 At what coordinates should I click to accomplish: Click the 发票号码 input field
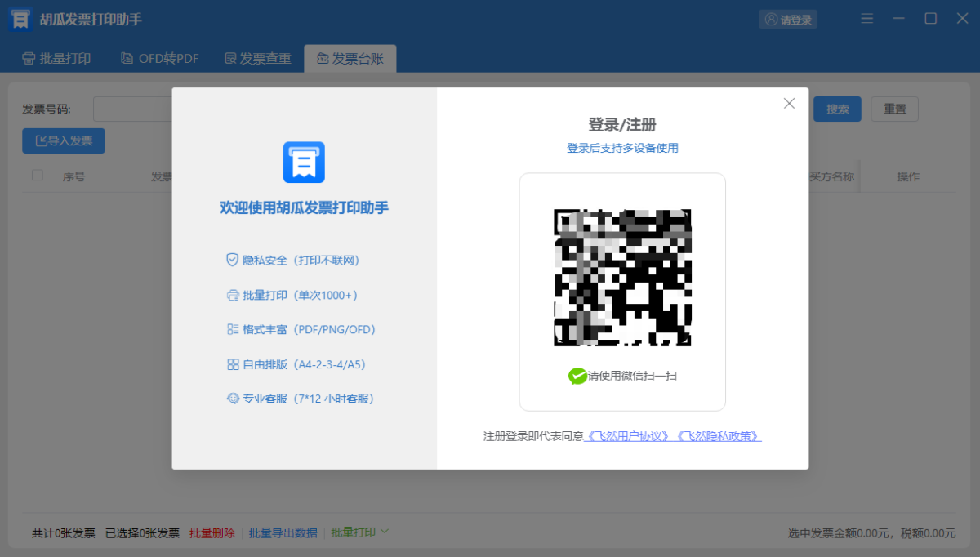click(x=132, y=109)
